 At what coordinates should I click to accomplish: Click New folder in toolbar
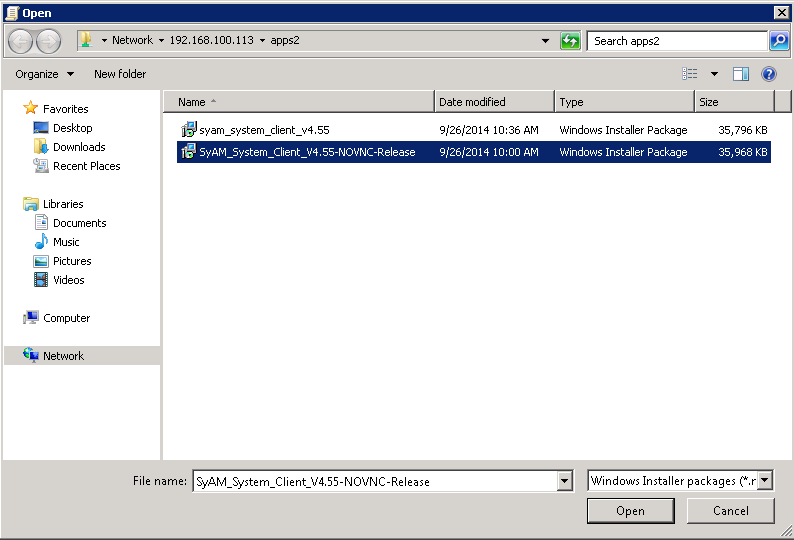click(x=120, y=74)
